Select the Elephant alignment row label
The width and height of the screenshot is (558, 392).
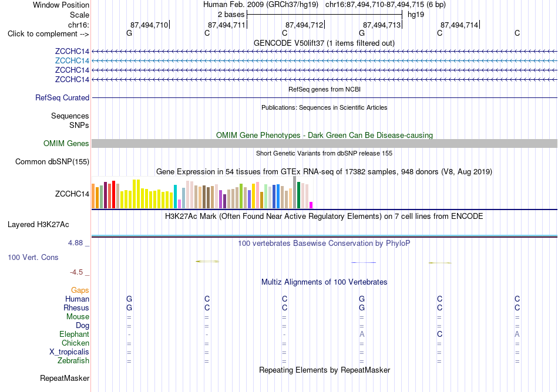[74, 334]
